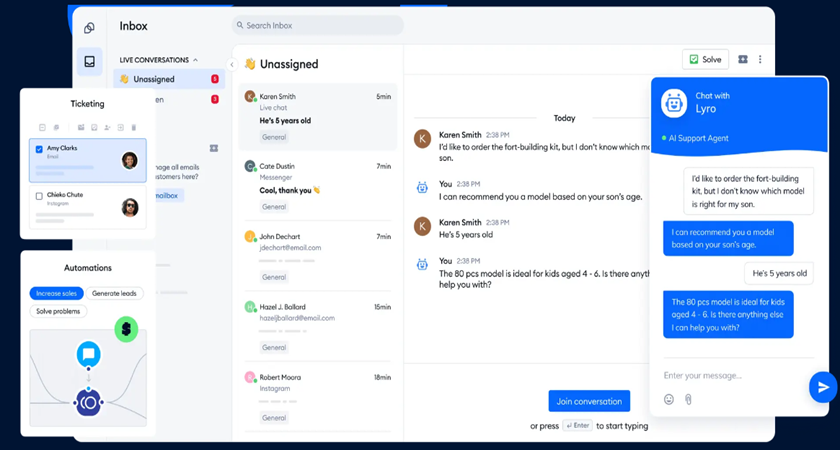This screenshot has width=840, height=450.
Task: Select the Inbox tray icon in sidebar
Action: tap(89, 61)
